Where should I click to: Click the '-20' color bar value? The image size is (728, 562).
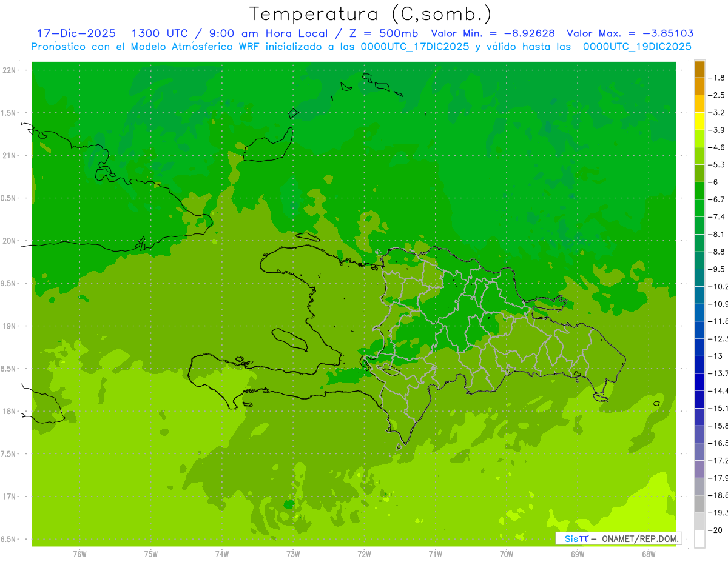715,530
